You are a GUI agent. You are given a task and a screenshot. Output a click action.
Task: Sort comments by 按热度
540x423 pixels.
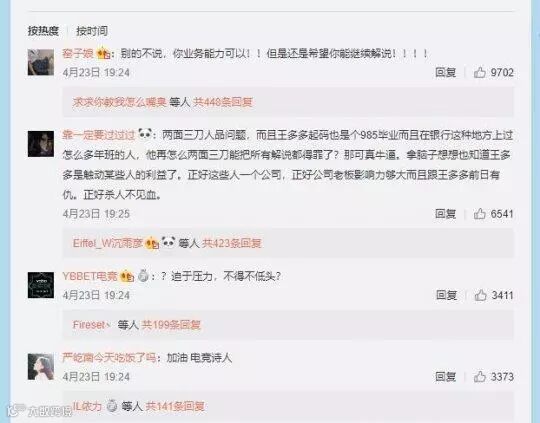43,31
